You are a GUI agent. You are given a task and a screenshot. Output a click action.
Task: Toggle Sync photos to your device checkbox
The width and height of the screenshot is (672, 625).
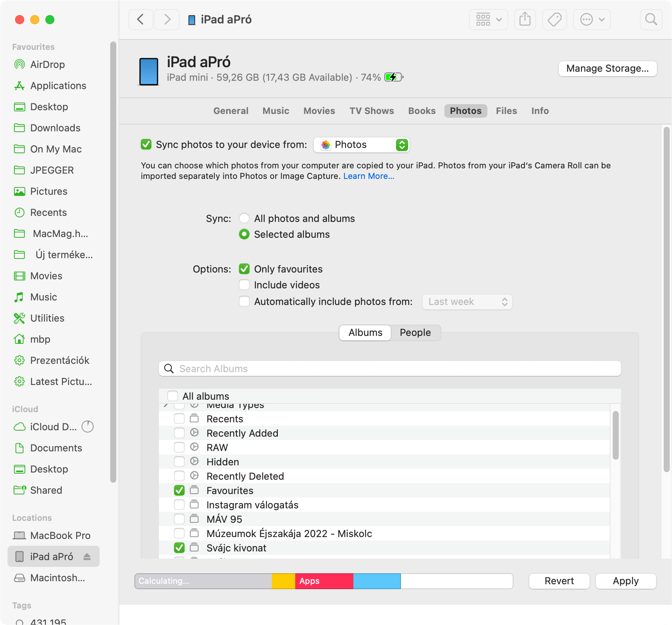(x=146, y=145)
